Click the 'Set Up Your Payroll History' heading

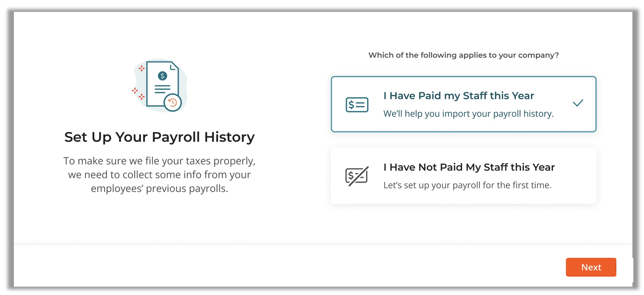[x=159, y=137]
